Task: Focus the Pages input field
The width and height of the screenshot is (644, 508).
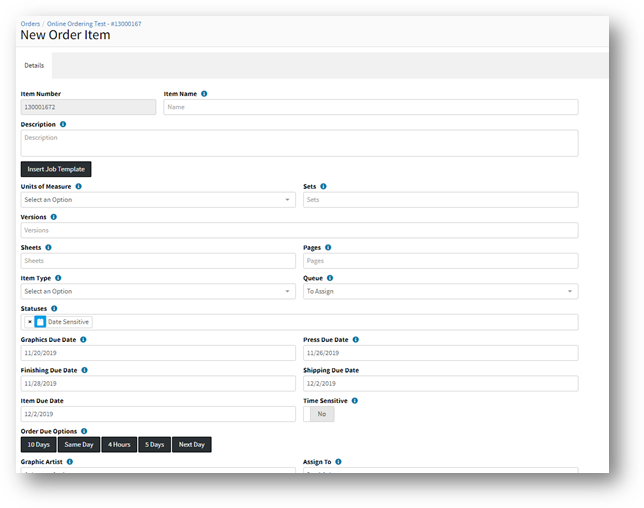Action: pos(441,261)
